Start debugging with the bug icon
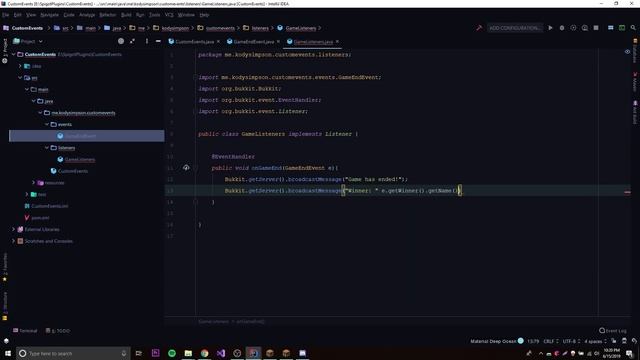This screenshot has height=360, width=640. pyautogui.click(x=562, y=28)
